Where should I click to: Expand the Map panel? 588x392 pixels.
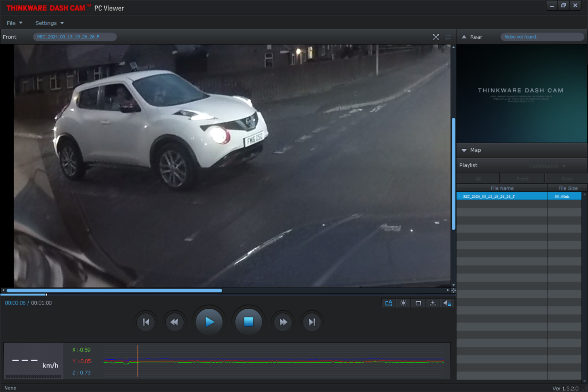click(x=464, y=150)
